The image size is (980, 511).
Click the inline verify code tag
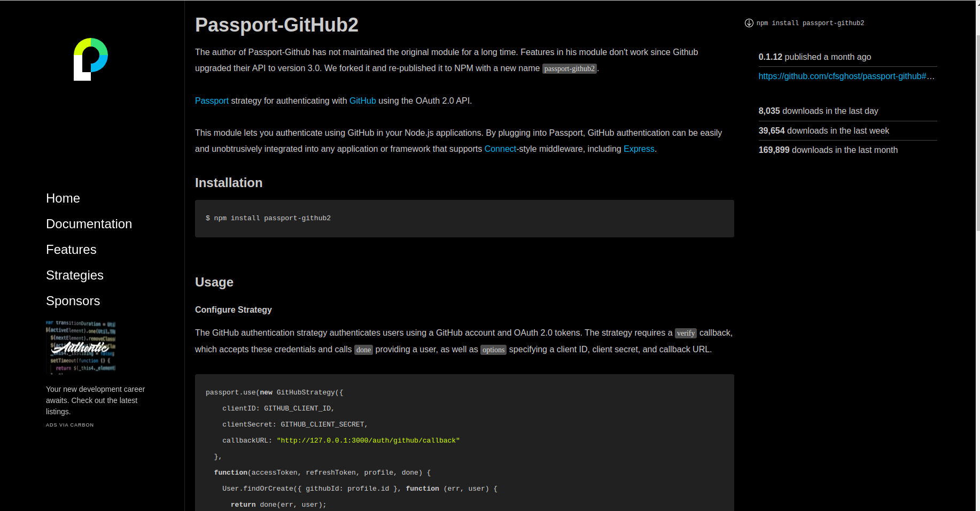coord(686,333)
